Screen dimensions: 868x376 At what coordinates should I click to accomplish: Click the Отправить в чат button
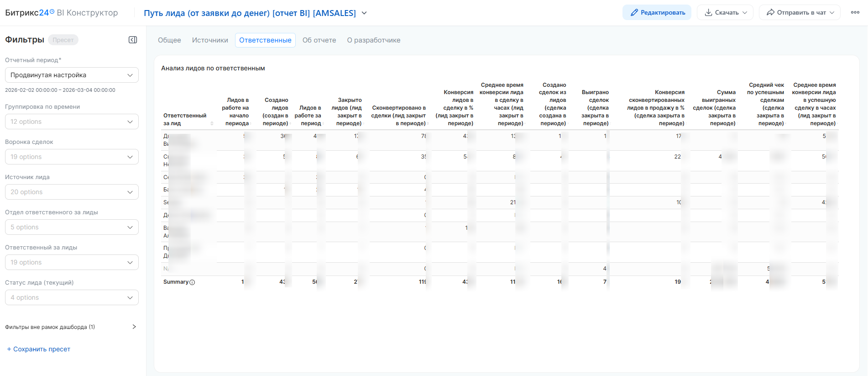click(800, 12)
